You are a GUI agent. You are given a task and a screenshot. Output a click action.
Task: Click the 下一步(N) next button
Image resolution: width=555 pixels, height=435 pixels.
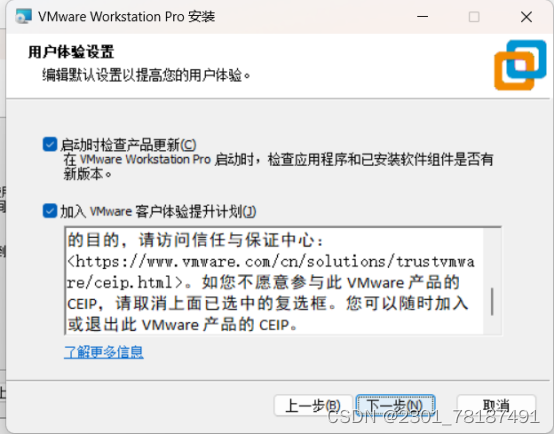[x=395, y=406]
